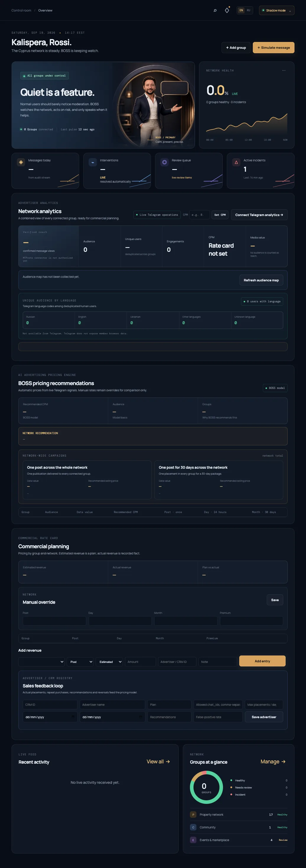
Task: Select the 'Live Telegram operations' badge
Action: click(157, 215)
